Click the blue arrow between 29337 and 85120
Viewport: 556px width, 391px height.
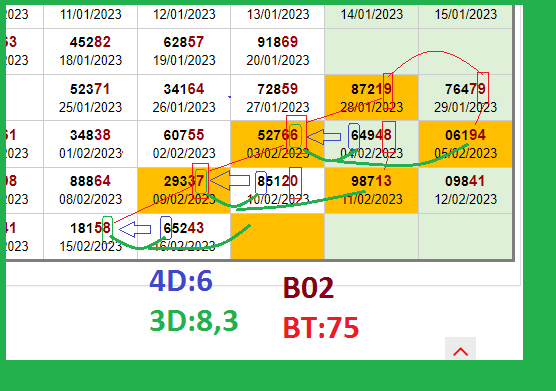point(230,180)
